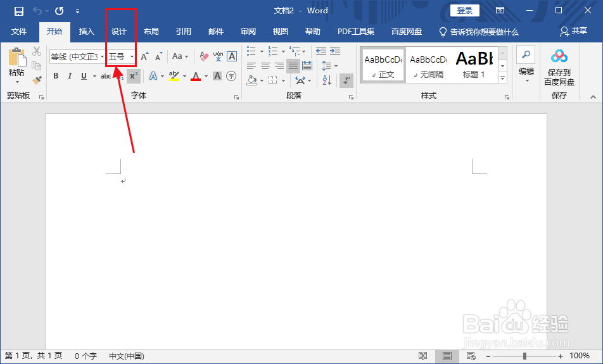
Task: Increase paragraph indent
Action: coord(335,51)
